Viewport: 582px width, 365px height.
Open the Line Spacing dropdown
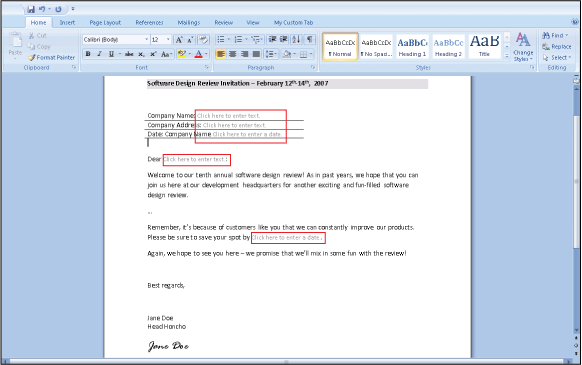(271, 54)
